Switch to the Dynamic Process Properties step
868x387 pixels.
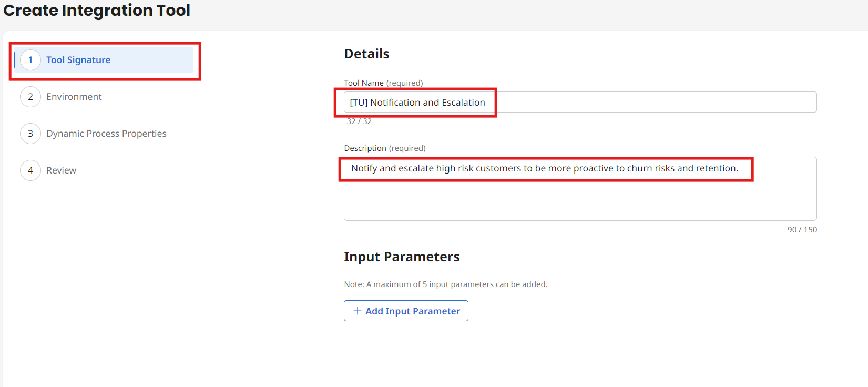coord(106,133)
